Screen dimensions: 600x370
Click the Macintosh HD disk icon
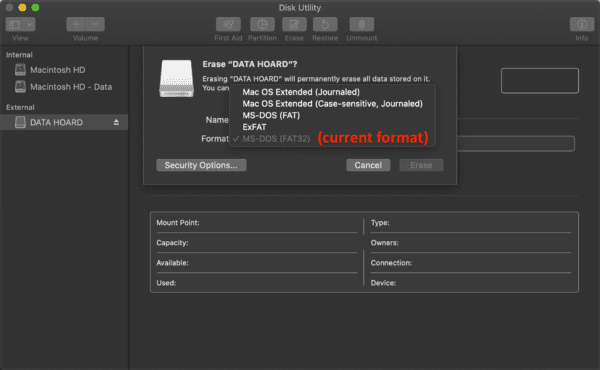point(20,70)
